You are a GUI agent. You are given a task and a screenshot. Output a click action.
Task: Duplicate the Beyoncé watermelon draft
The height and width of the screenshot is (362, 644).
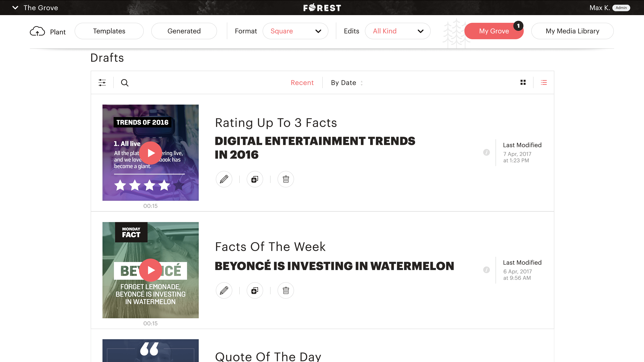255,291
